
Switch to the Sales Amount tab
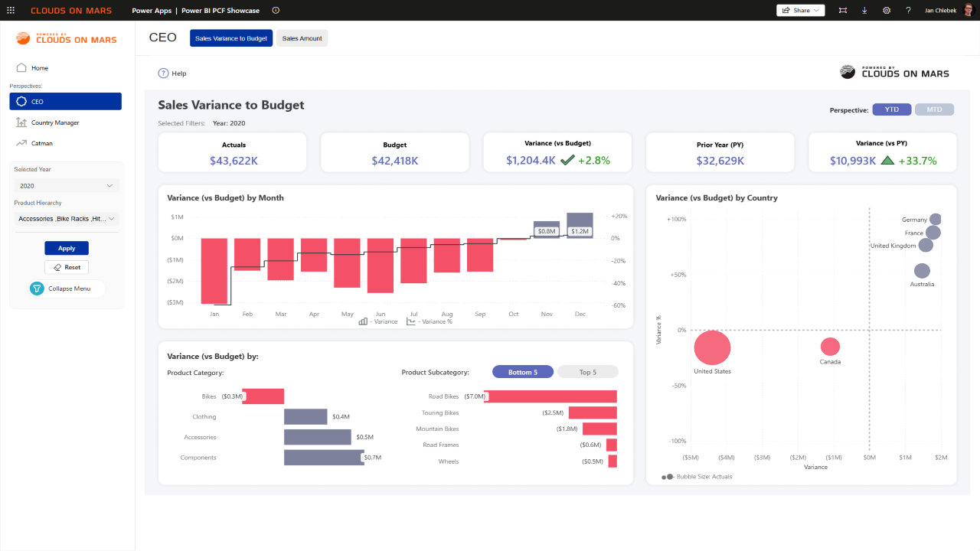[x=302, y=38]
